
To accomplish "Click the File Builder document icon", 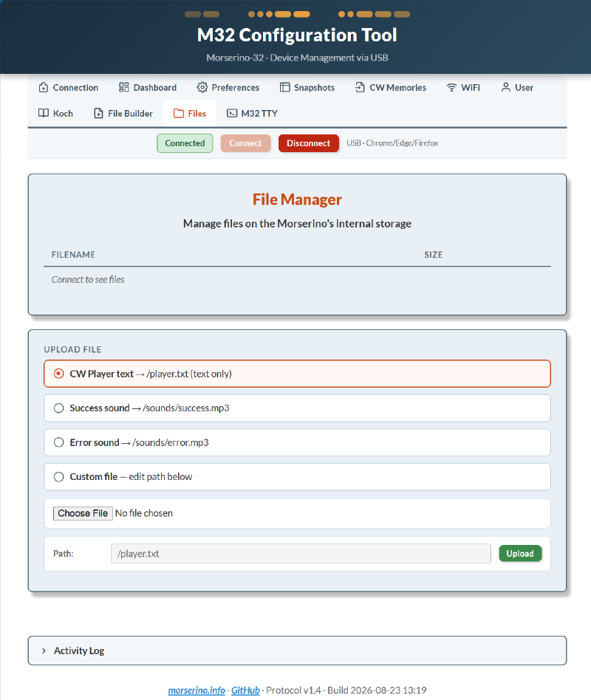I will pyautogui.click(x=98, y=114).
